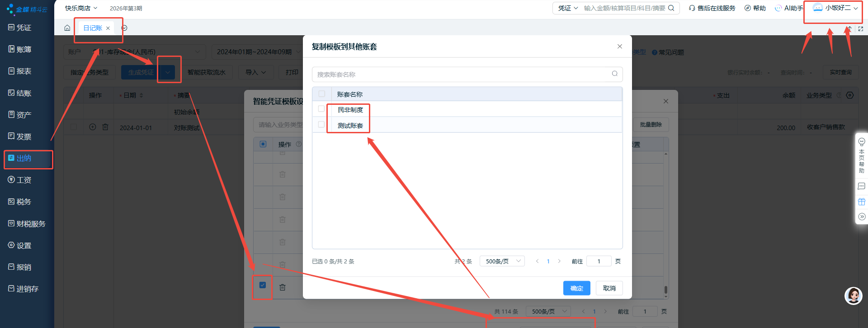Cancel the copy template dialog with 取消

[x=609, y=288]
